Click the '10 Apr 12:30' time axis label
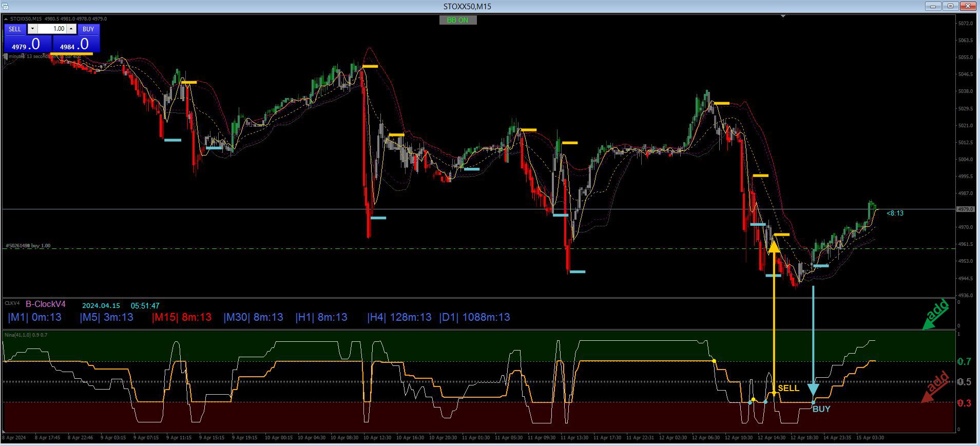This screenshot has height=446, width=980. pyautogui.click(x=377, y=438)
